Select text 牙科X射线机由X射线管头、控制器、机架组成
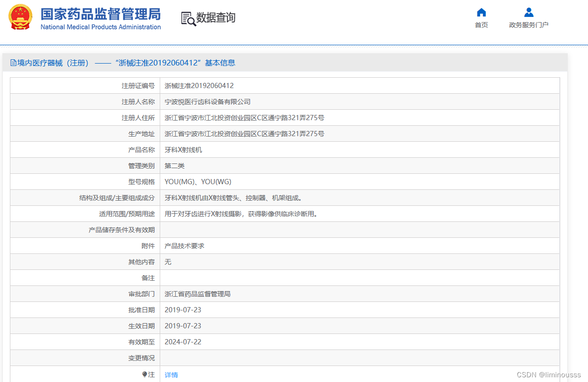This screenshot has width=588, height=382. pos(233,198)
